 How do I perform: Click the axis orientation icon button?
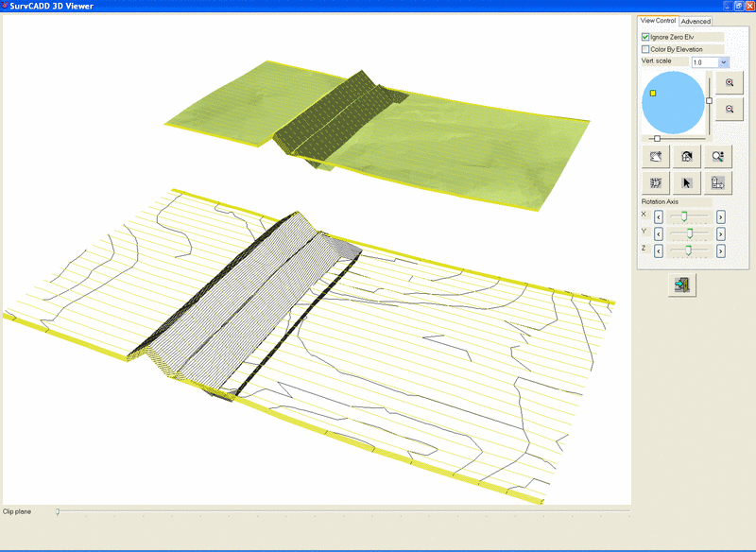point(718,182)
